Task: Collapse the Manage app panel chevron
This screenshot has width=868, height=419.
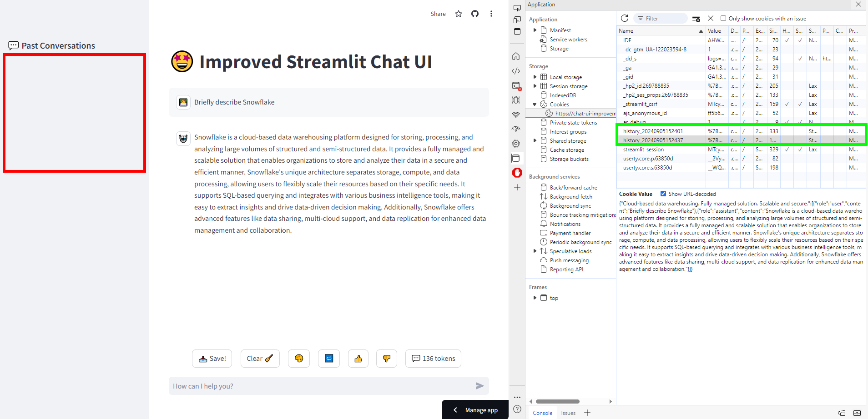Action: 455,410
